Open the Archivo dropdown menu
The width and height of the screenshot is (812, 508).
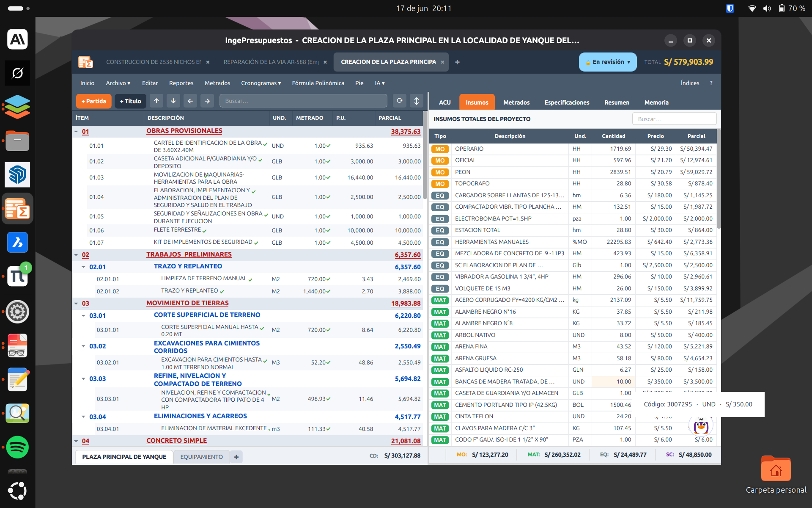point(118,83)
